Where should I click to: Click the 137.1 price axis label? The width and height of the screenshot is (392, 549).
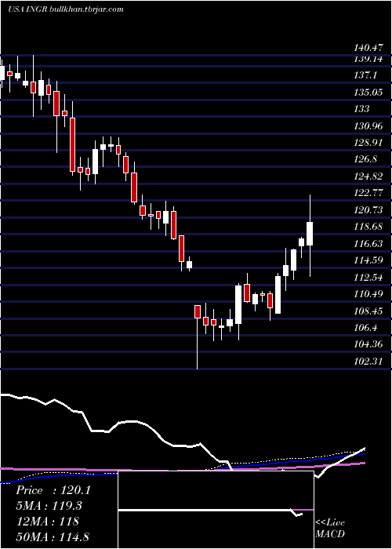(365, 75)
